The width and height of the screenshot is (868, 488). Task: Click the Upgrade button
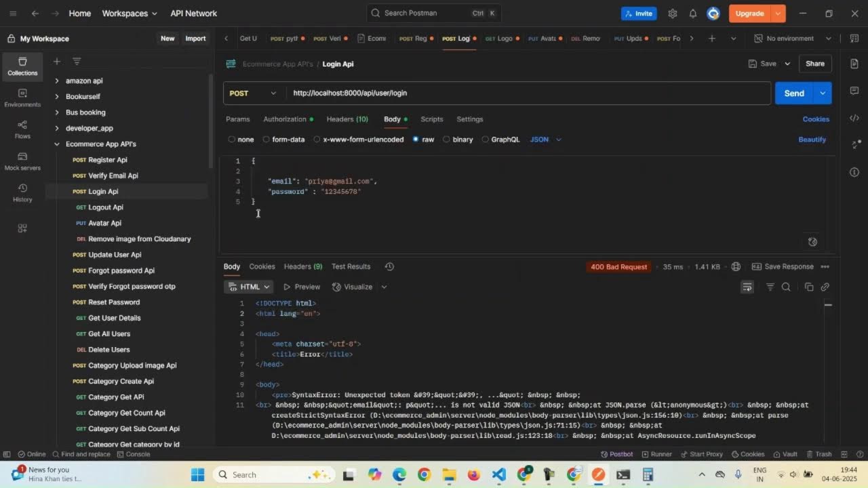[749, 14]
